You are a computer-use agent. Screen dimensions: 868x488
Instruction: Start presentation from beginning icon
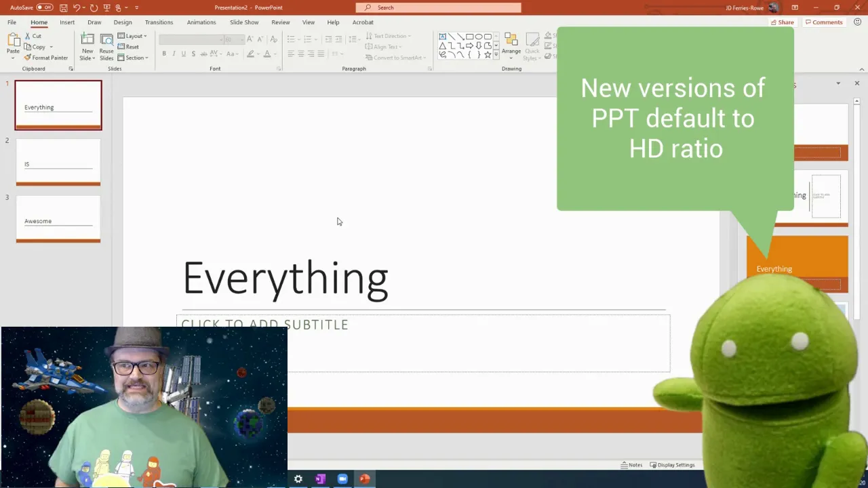point(106,7)
